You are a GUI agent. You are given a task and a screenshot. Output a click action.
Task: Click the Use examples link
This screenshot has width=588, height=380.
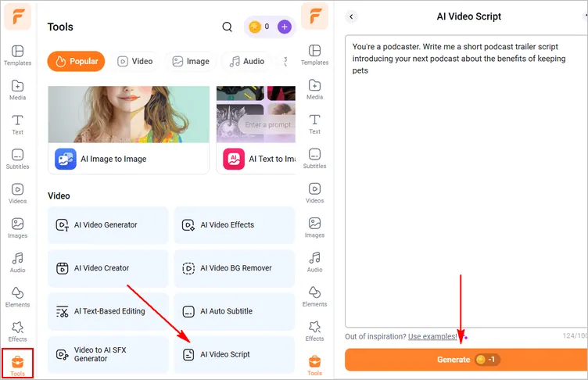point(432,336)
